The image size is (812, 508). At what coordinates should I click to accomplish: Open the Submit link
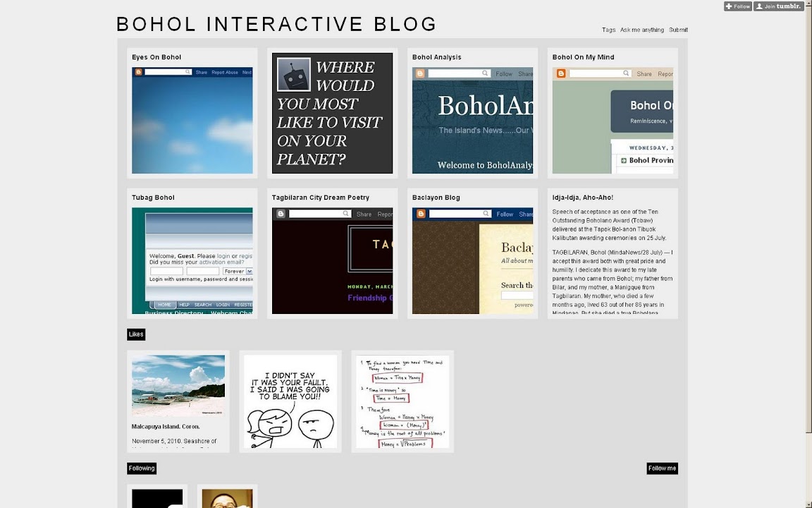[678, 30]
